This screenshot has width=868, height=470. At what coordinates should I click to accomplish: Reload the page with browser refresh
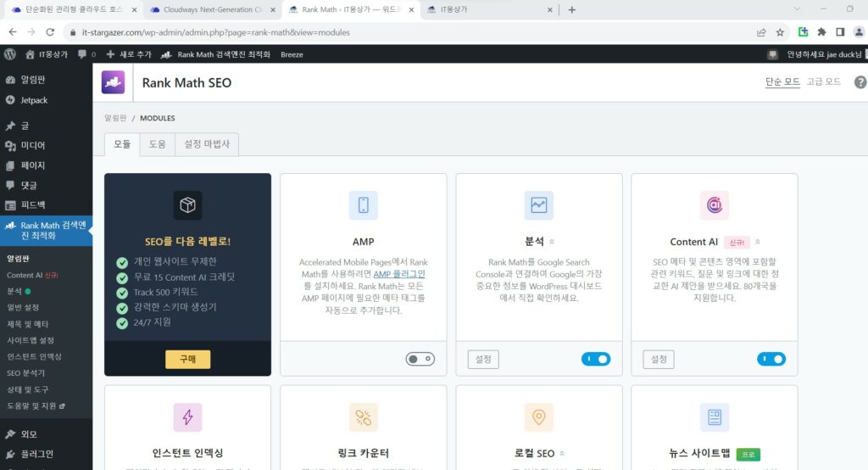[50, 32]
